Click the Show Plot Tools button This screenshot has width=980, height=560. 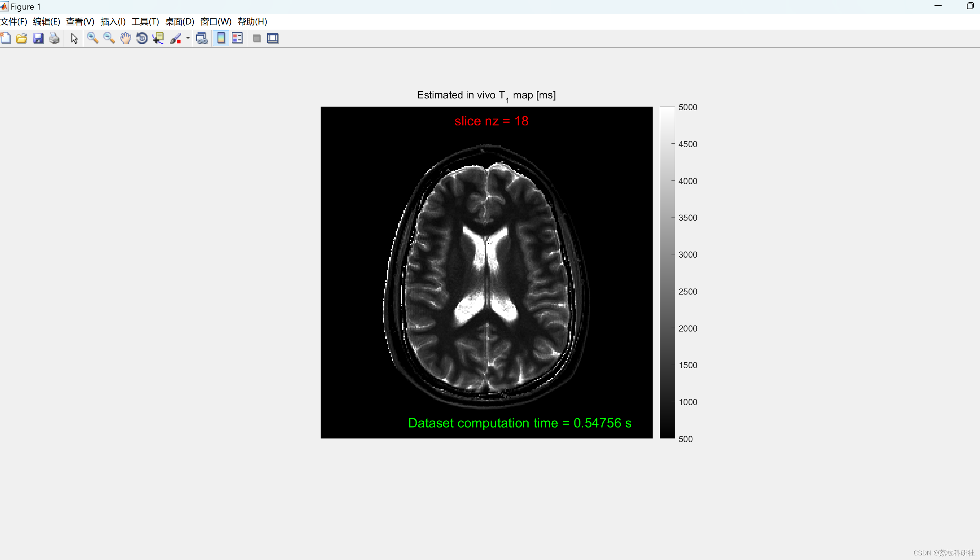point(273,38)
